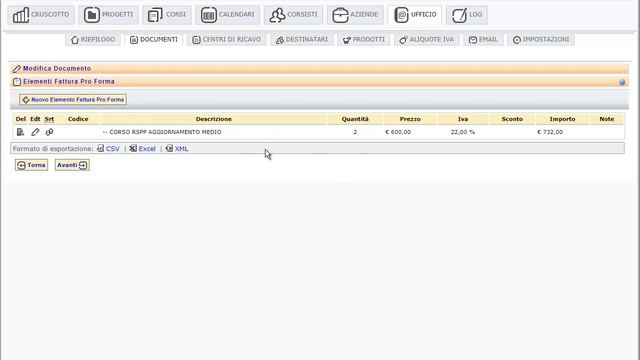Go to the Corsisti tab

(x=293, y=15)
